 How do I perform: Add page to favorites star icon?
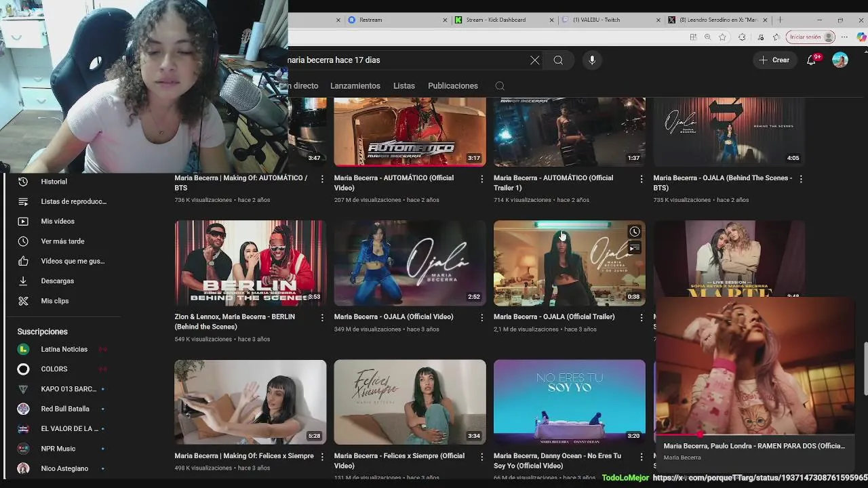[722, 37]
